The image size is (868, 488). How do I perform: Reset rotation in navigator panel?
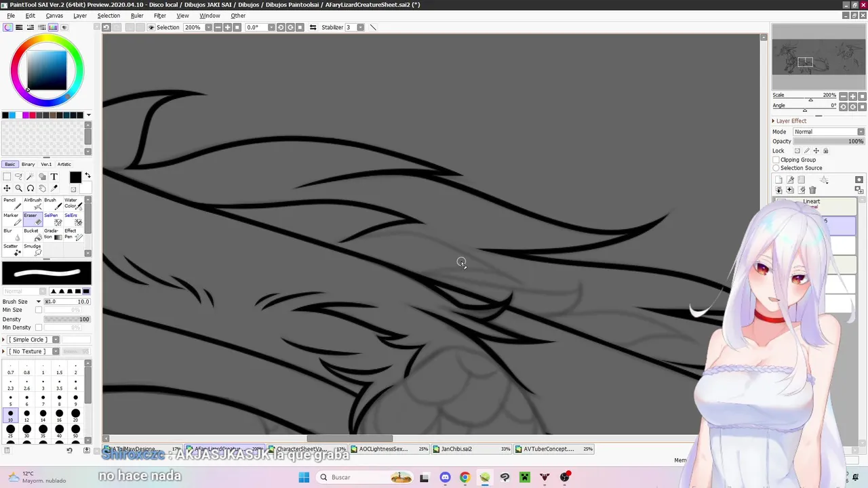[863, 106]
